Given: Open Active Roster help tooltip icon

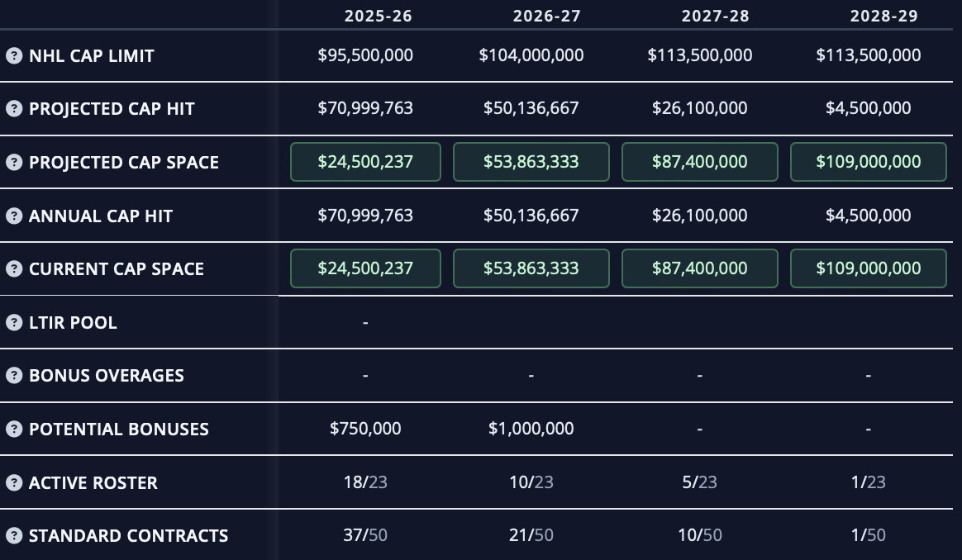Looking at the screenshot, I should pyautogui.click(x=13, y=482).
